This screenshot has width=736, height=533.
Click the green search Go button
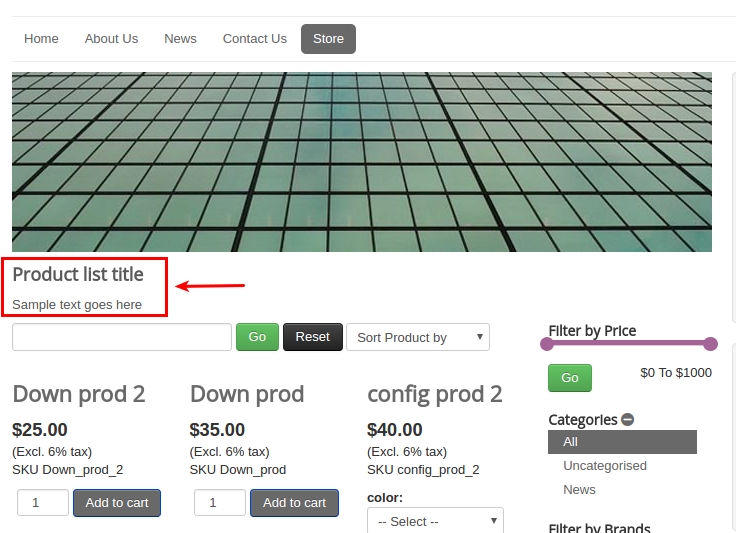point(257,337)
